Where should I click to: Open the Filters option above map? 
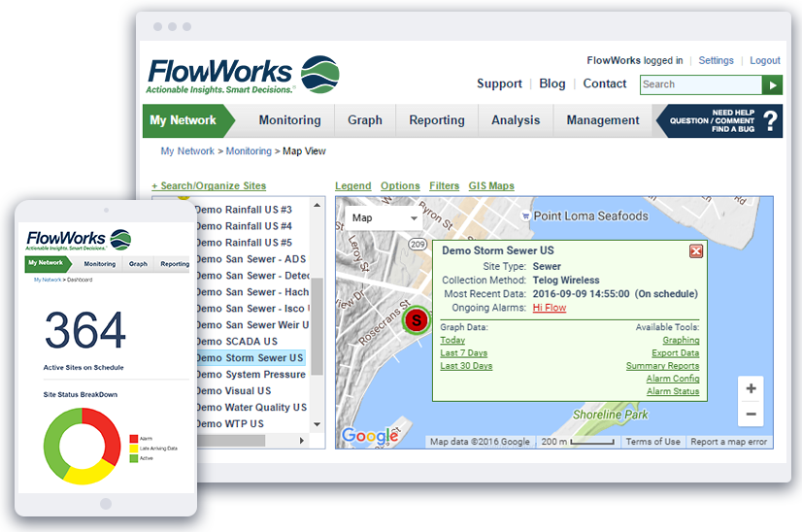(444, 186)
